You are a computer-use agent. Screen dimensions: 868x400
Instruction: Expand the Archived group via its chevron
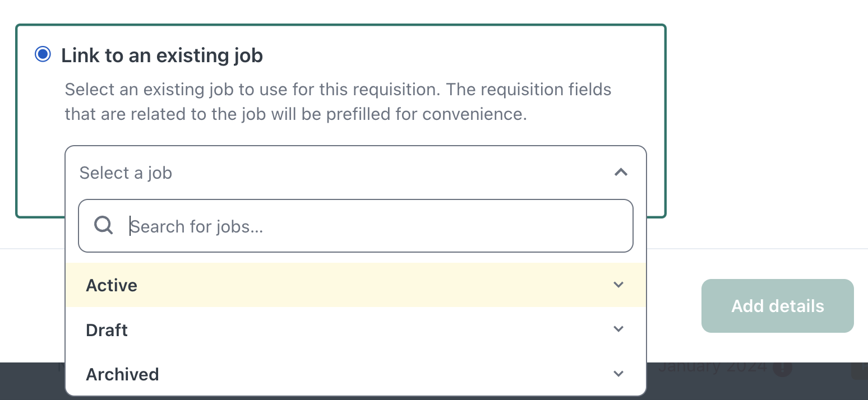pyautogui.click(x=618, y=374)
